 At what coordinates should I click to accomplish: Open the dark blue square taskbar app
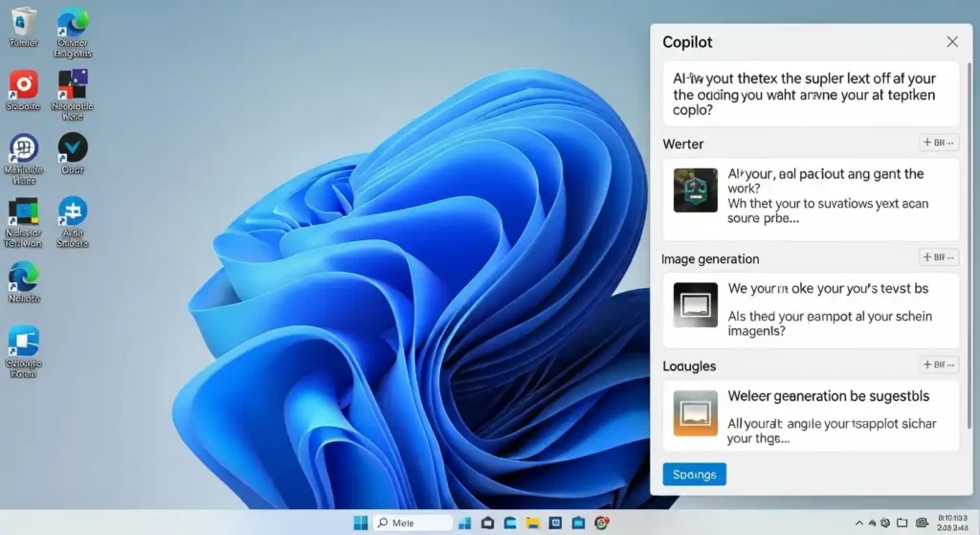(x=555, y=523)
